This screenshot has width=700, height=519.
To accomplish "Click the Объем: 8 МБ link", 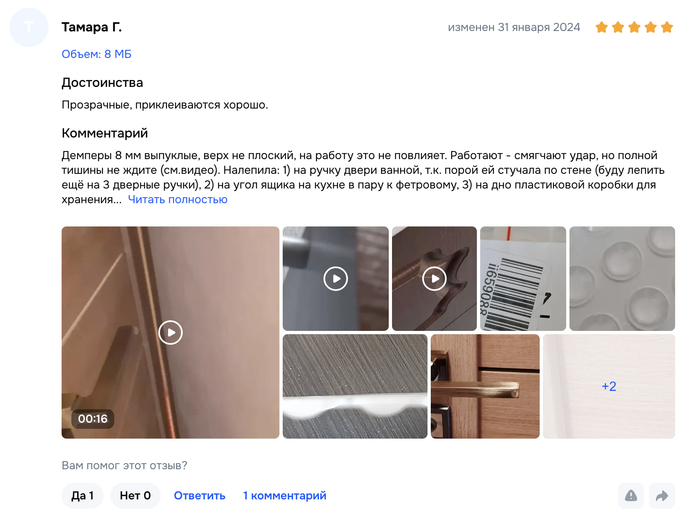I will point(96,54).
